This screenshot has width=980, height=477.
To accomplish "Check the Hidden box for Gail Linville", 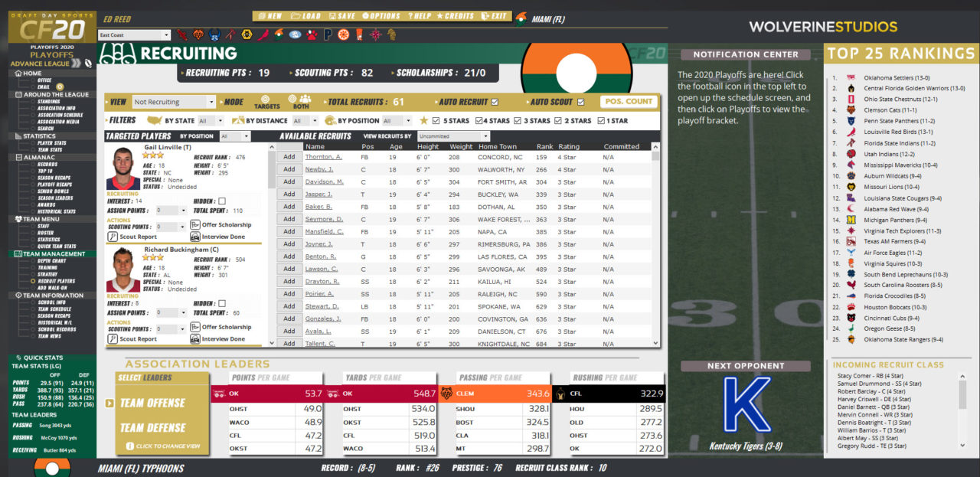I will [x=222, y=201].
